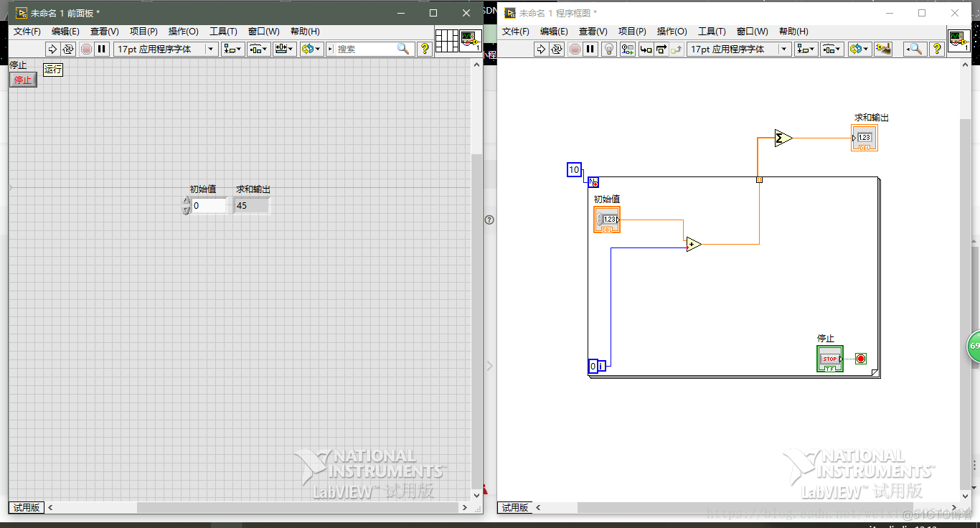
Task: Open Distribute Objects menu in front panel
Action: tap(258, 49)
